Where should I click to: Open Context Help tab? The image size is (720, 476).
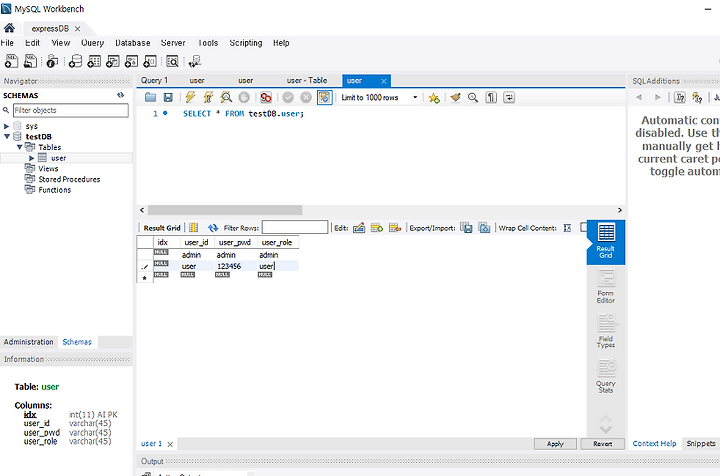(654, 443)
